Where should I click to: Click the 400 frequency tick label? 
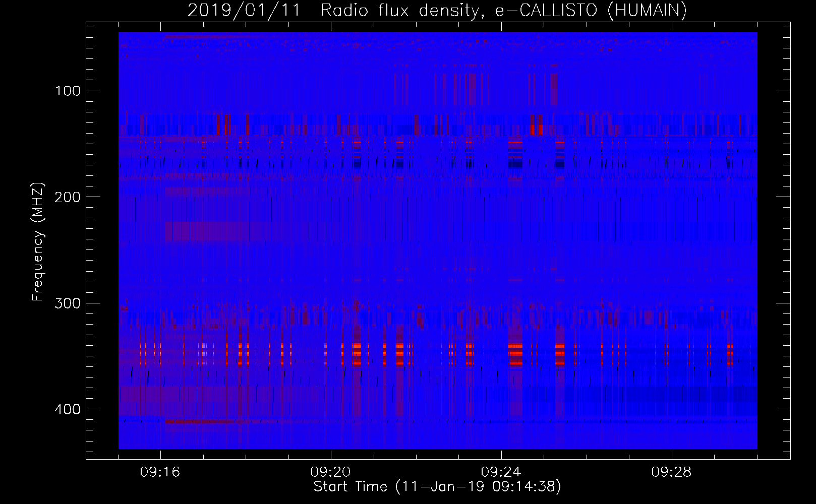tap(68, 409)
